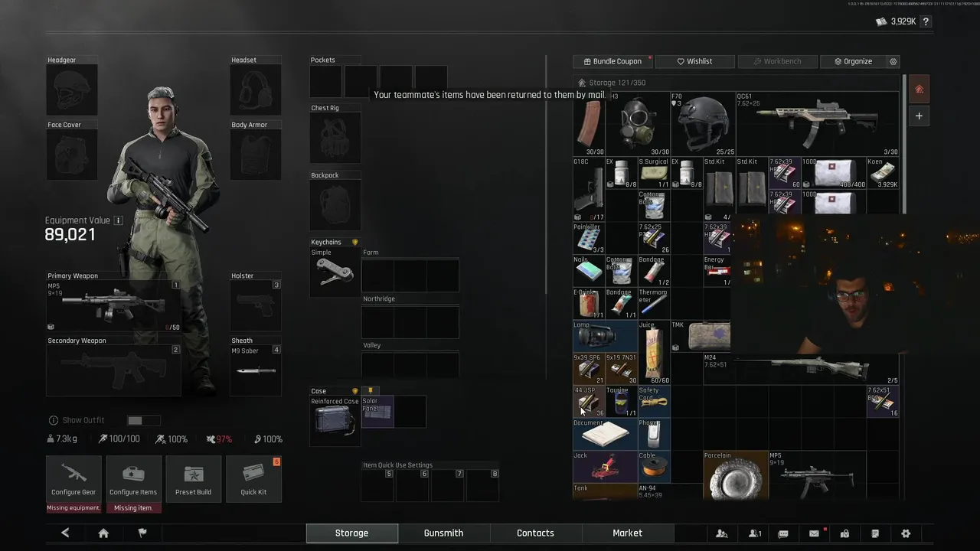The width and height of the screenshot is (980, 551).
Task: Click the flag icon in bottom bar
Action: click(142, 533)
